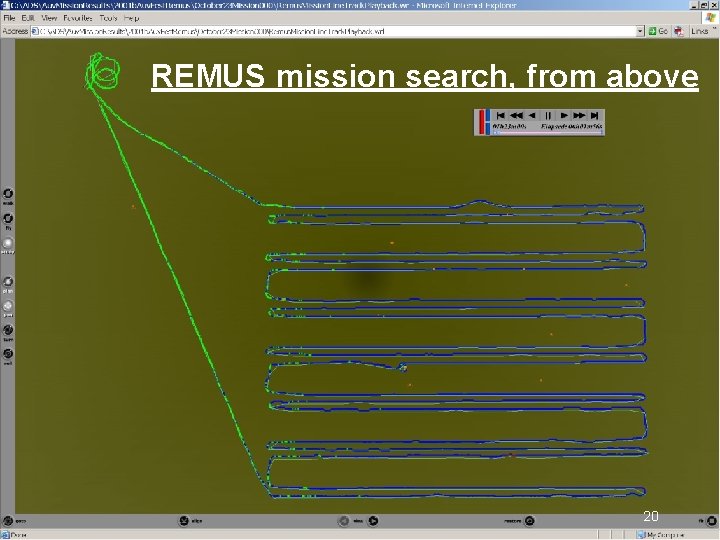720x540 pixels.
Task: Go to next viewpoint arrow
Action: pos(373,521)
